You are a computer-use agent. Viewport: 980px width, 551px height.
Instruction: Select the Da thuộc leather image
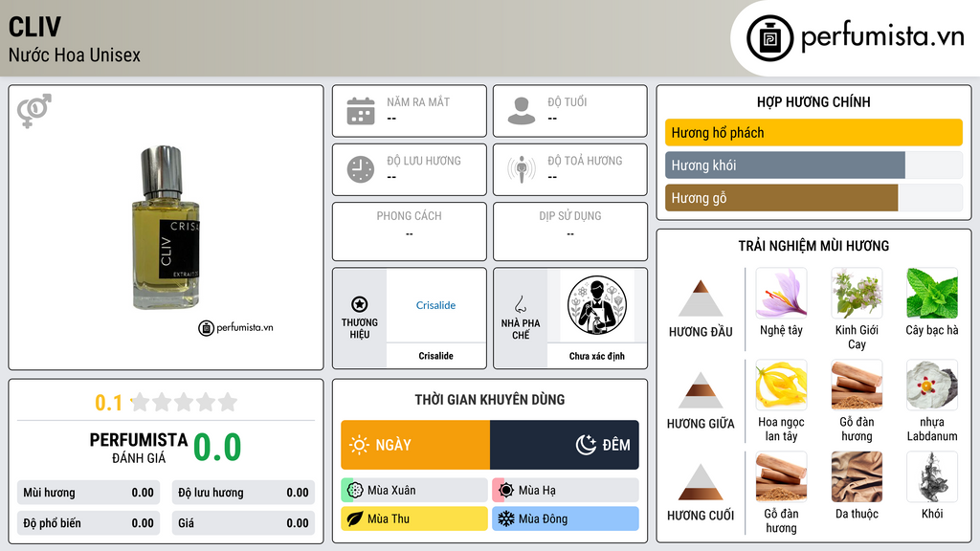(857, 476)
